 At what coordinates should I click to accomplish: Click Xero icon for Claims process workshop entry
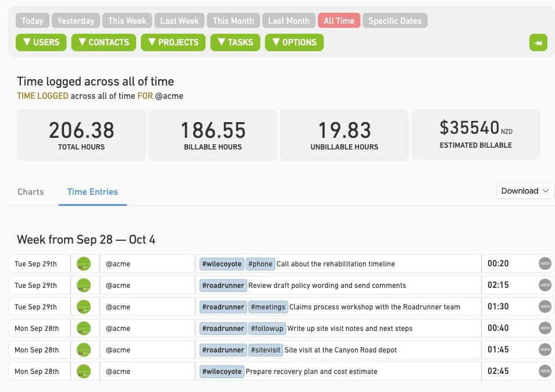point(545,307)
